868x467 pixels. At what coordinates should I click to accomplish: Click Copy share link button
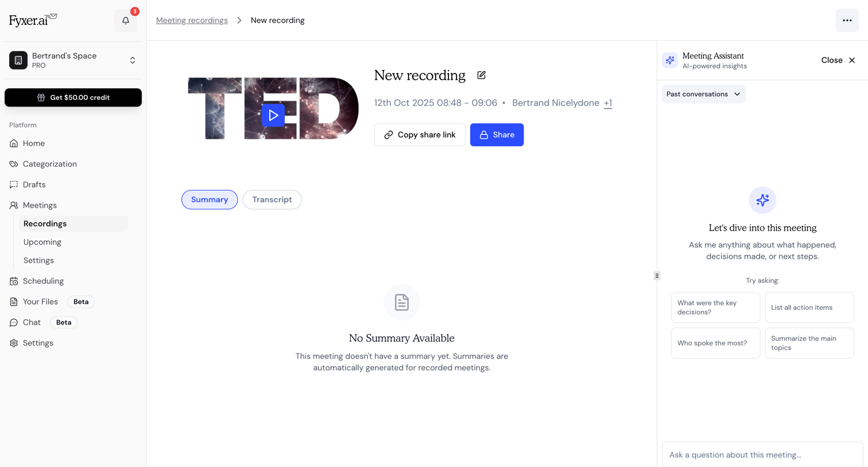(420, 135)
